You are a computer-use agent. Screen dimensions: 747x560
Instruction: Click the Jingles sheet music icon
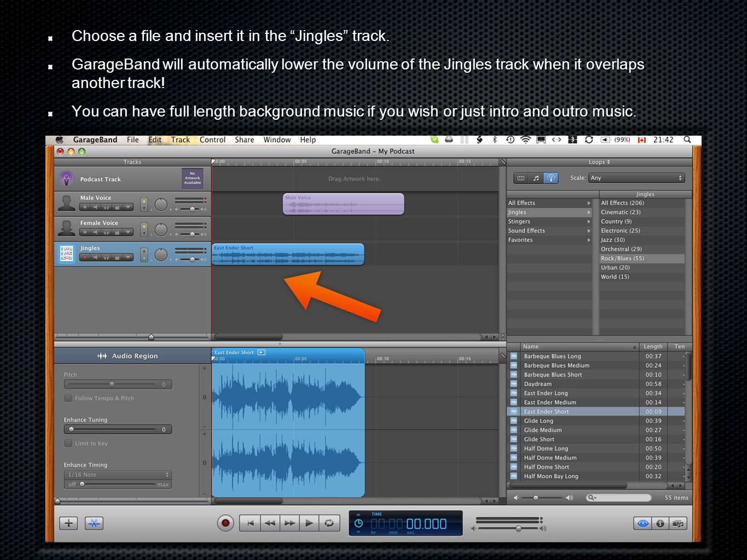click(x=67, y=253)
